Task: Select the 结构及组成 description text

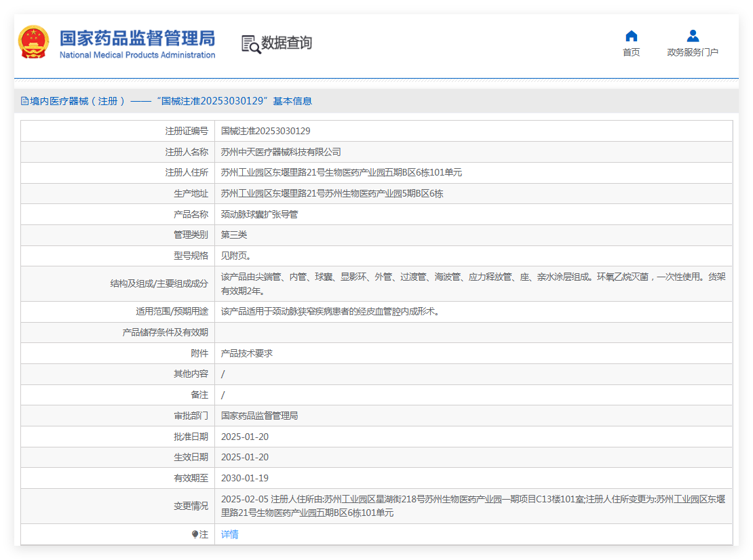Action: pyautogui.click(x=473, y=283)
